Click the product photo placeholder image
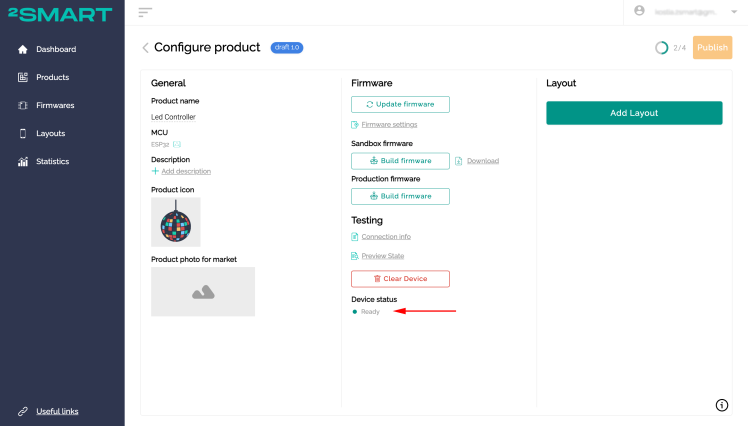The width and height of the screenshot is (748, 426). pyautogui.click(x=203, y=292)
